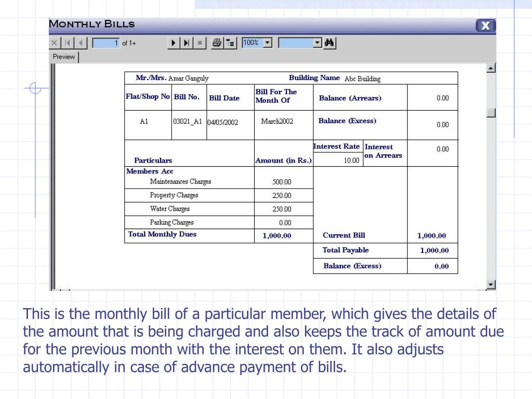Go to the first page of the report
Screen dimensions: 532x399
[x=68, y=43]
